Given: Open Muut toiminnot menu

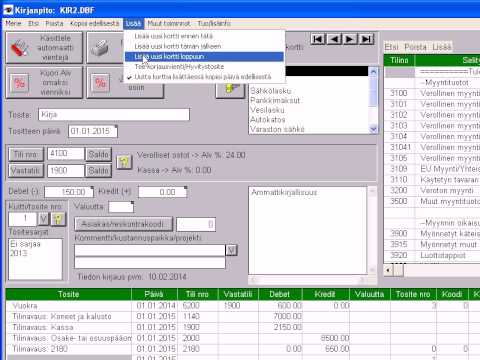Looking at the screenshot, I should [x=169, y=23].
